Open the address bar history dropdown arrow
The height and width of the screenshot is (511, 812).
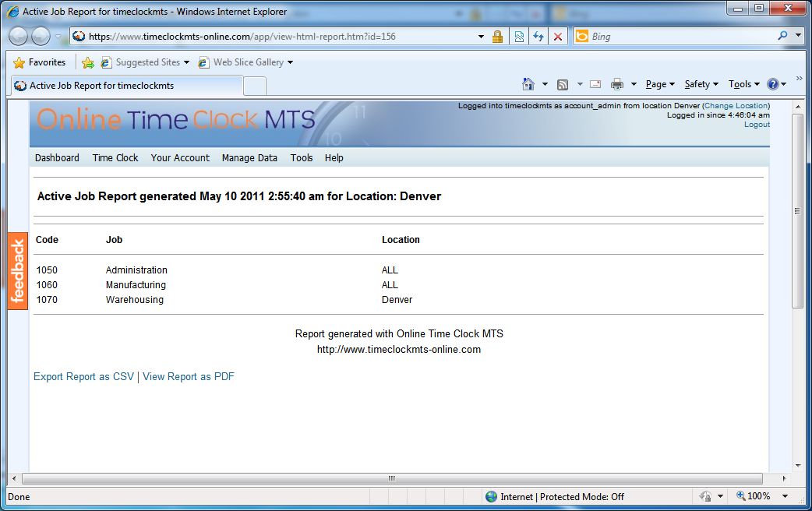point(481,37)
